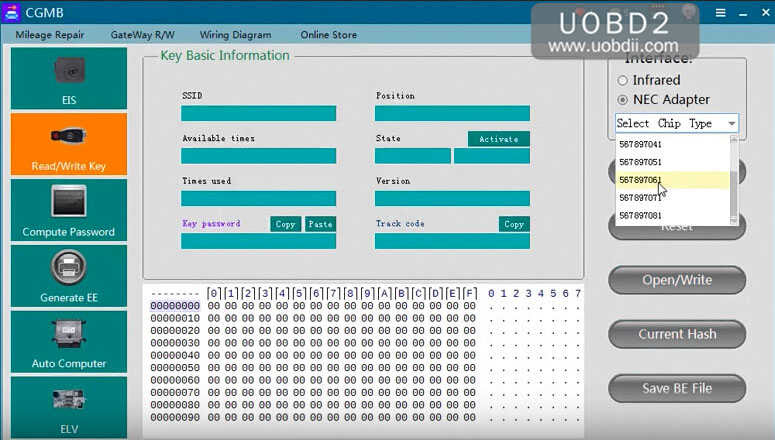Click the chip type list scrollbar
This screenshot has width=775, height=440.
(733, 180)
